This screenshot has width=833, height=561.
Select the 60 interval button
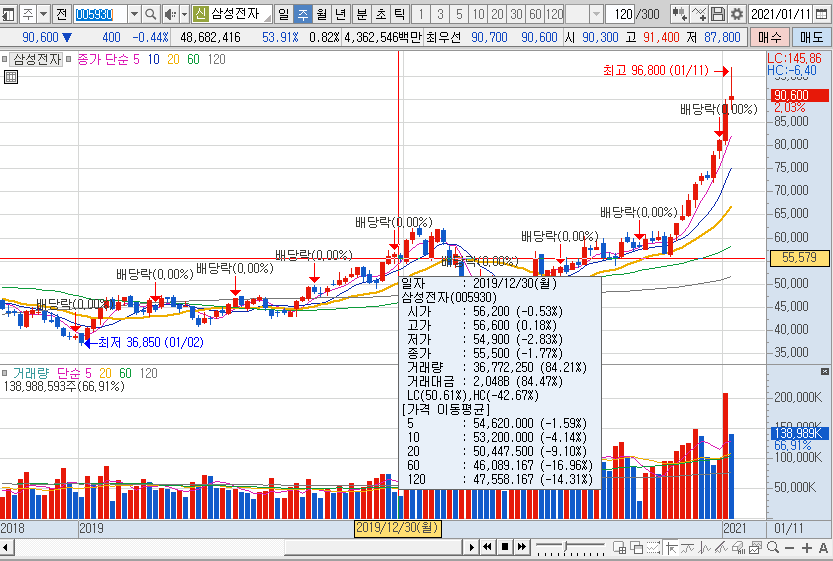(536, 14)
